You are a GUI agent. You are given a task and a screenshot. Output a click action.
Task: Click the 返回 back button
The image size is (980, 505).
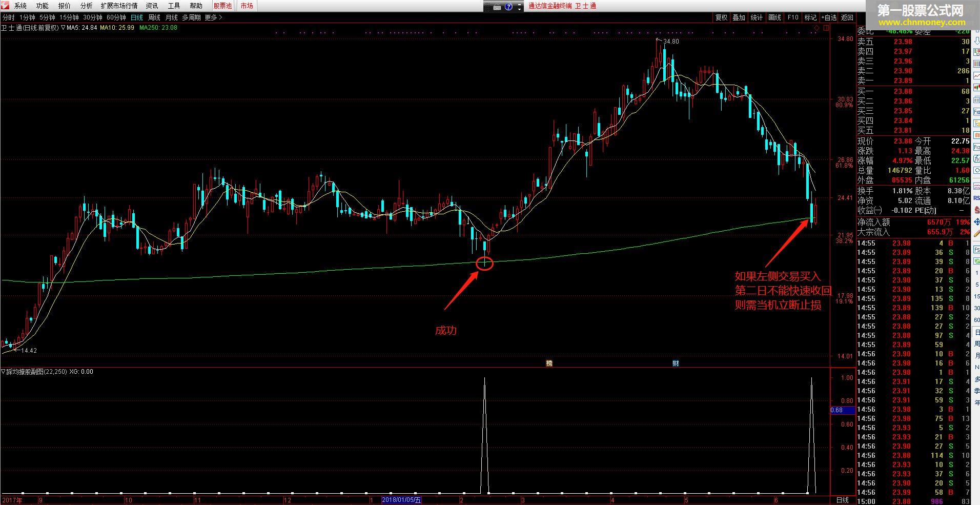(x=847, y=17)
